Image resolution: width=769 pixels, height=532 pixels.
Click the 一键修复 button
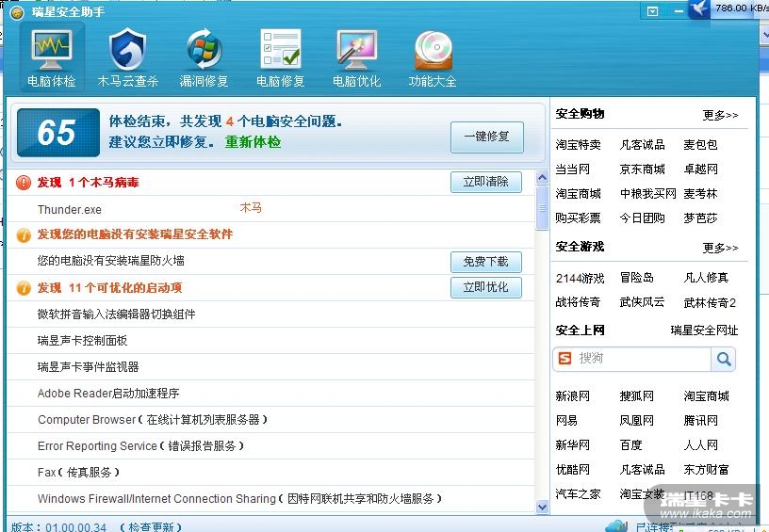487,137
